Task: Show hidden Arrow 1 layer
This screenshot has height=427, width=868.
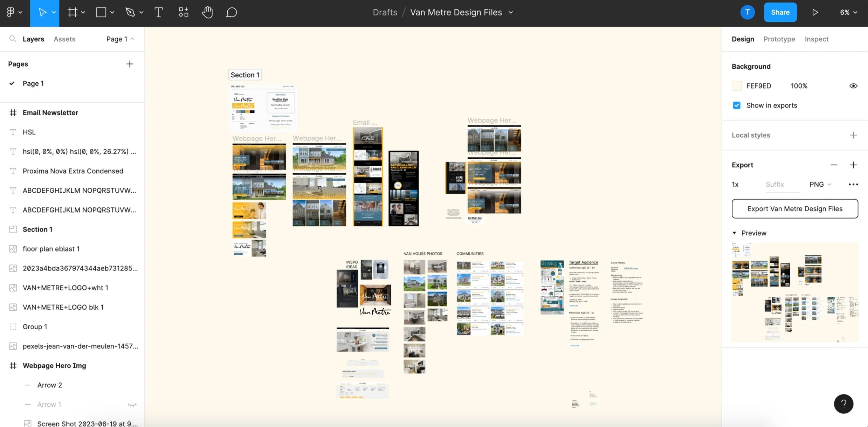Action: (132, 405)
